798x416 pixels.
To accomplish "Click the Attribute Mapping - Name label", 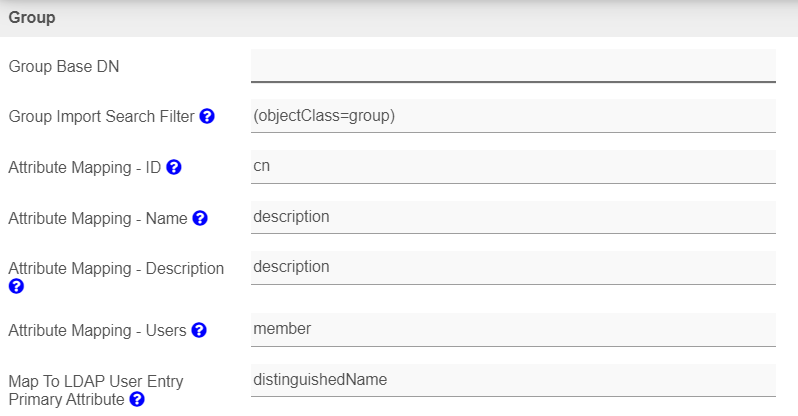I will [x=97, y=218].
